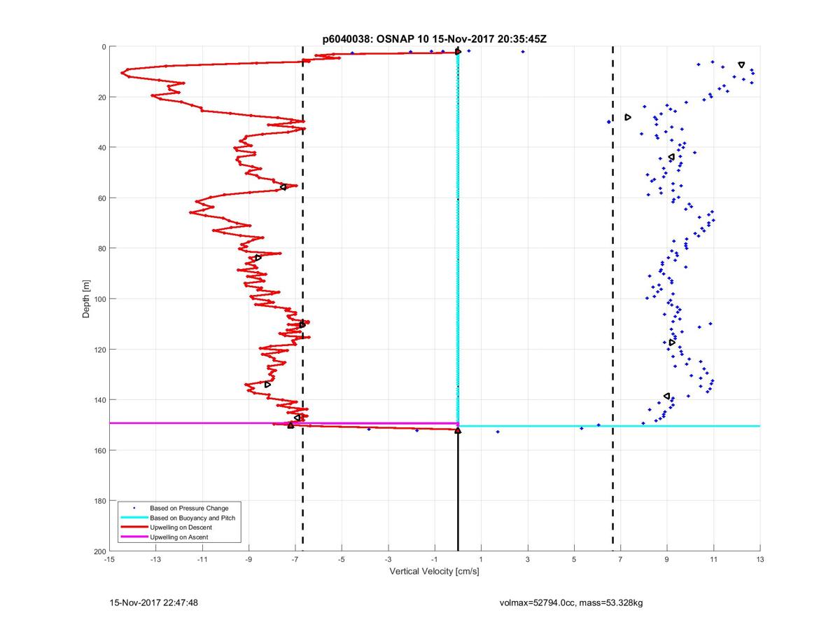Click the triangle marker near 117 m in blue scatter

tap(671, 343)
